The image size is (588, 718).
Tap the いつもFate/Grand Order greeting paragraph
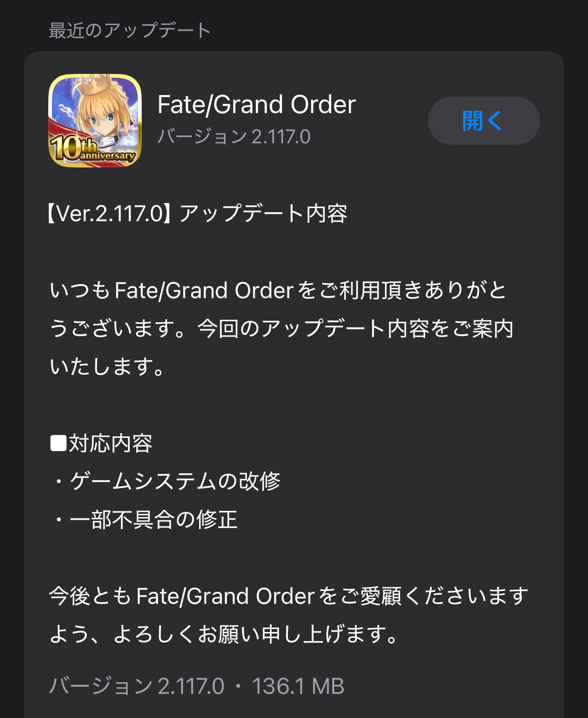click(281, 328)
